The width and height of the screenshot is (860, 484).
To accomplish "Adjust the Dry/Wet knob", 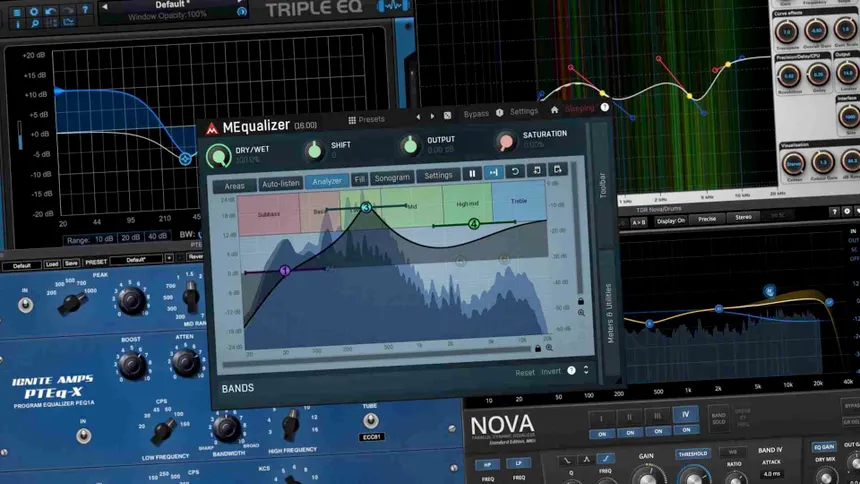I will tap(218, 156).
